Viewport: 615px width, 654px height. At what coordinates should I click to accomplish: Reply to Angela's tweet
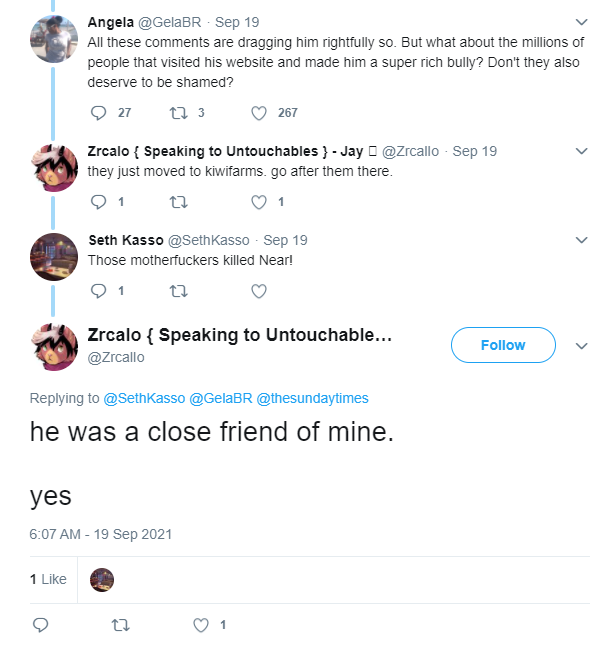pyautogui.click(x=98, y=113)
